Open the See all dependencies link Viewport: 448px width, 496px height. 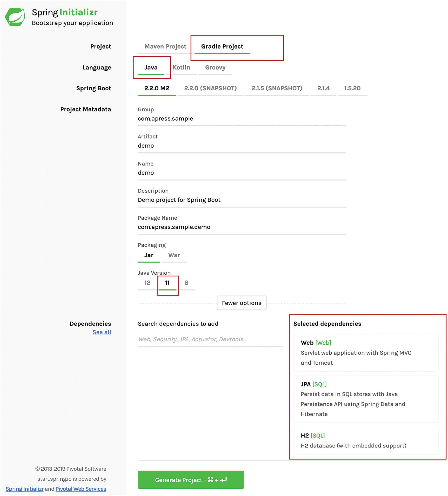(x=102, y=332)
